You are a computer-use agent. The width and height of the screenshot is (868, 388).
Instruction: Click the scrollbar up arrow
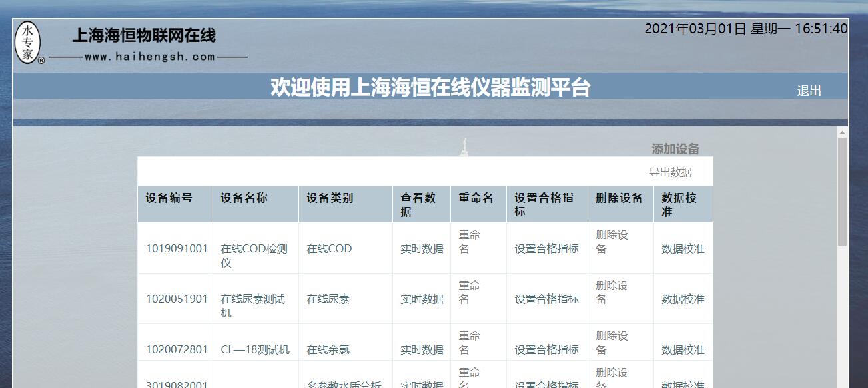click(842, 132)
